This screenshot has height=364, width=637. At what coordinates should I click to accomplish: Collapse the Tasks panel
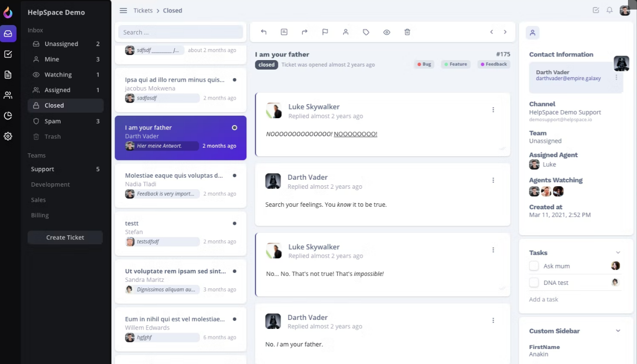(618, 252)
